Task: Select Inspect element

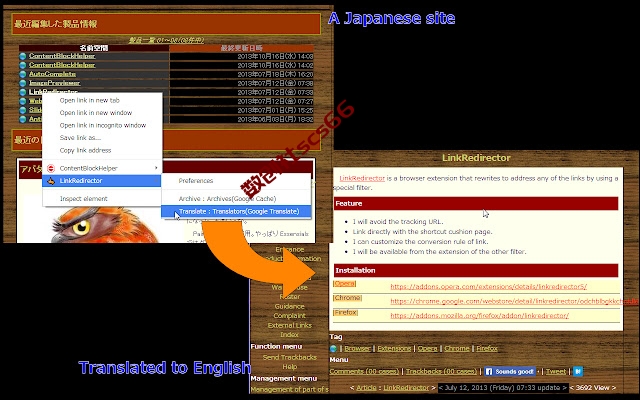Action: tap(83, 199)
